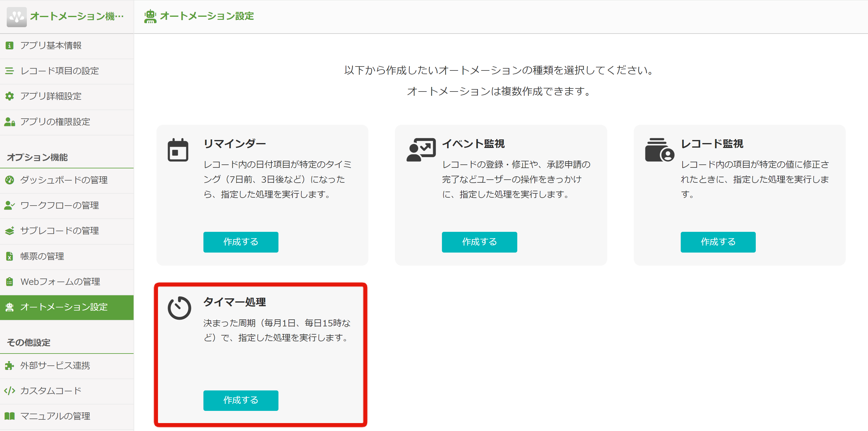Open アプリ基本情報 in the sidebar
This screenshot has height=431, width=868.
coord(67,45)
